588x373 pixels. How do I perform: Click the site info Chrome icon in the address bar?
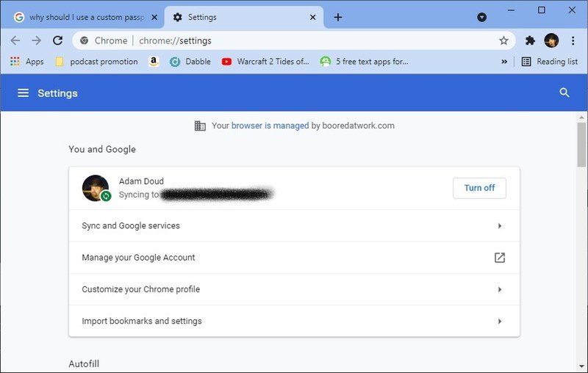85,40
